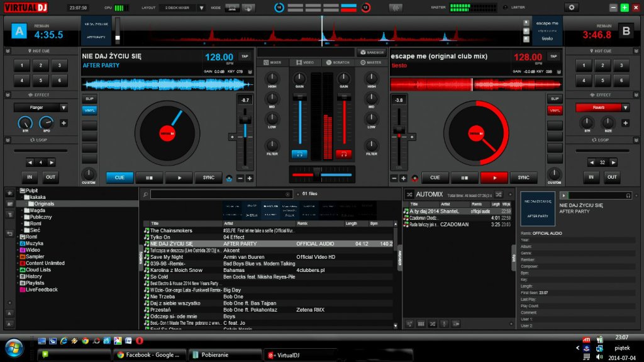Expand the Magda folder in the tree
This screenshot has height=362, width=644.
pos(22,211)
